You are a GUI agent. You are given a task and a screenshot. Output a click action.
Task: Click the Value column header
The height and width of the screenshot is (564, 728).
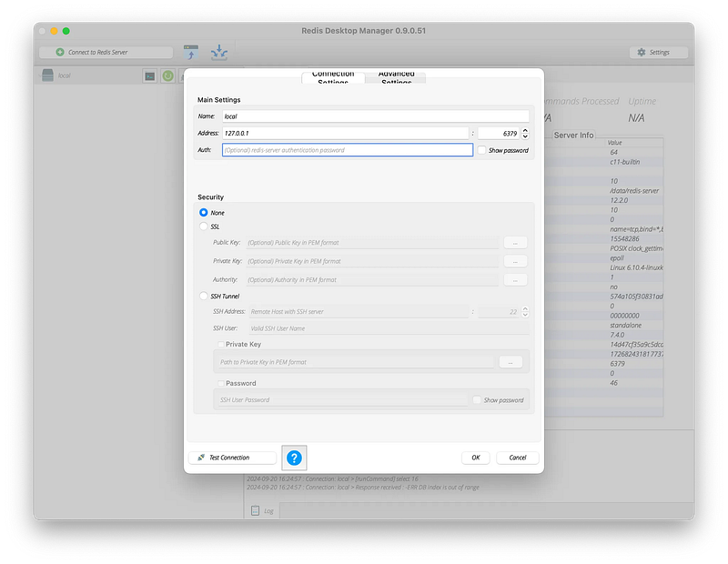615,143
